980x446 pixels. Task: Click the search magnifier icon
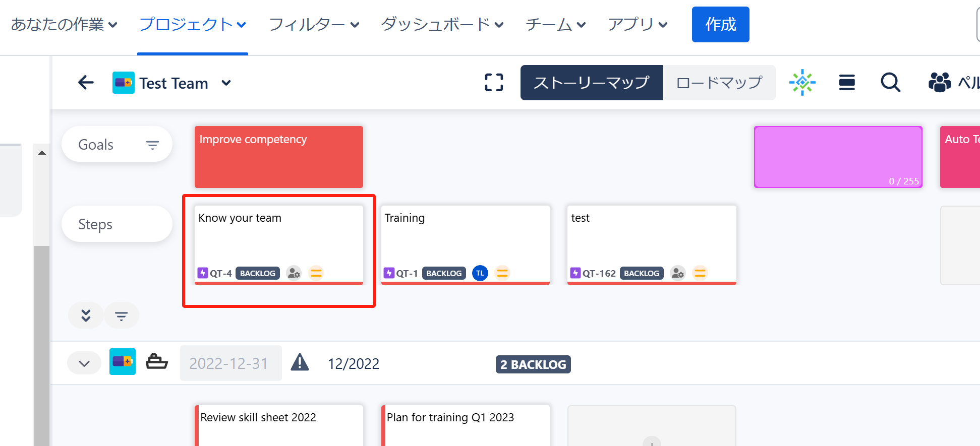click(x=890, y=83)
